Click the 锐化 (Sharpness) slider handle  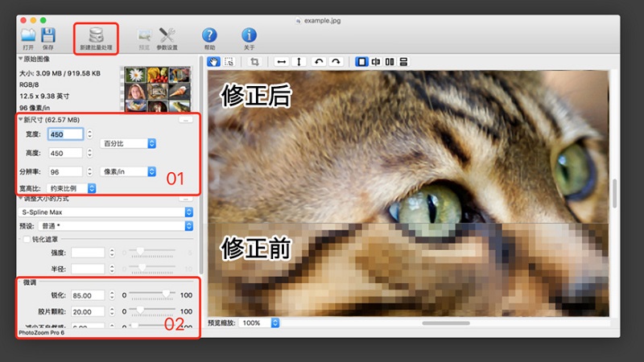[x=166, y=294]
